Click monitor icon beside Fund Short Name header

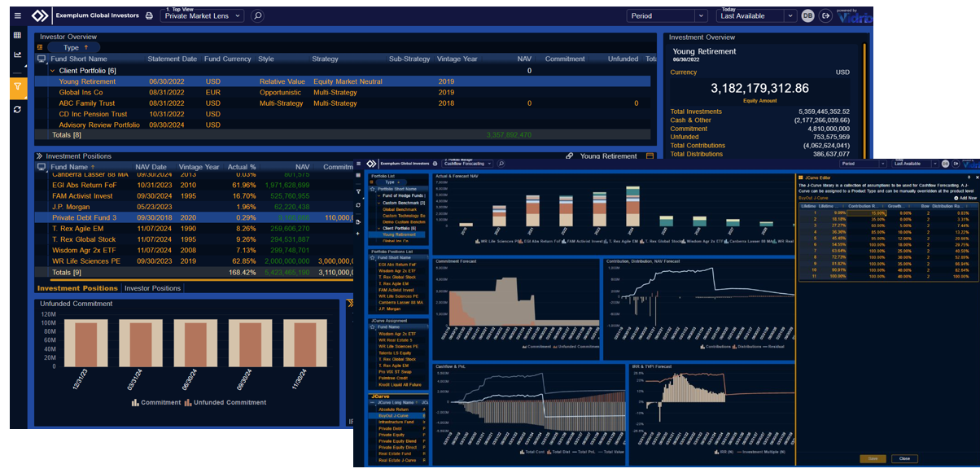pos(42,59)
